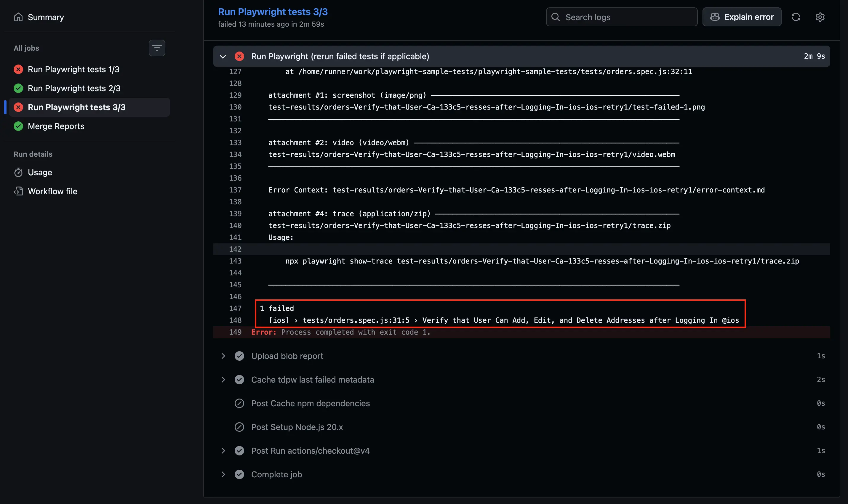Click the Usage stopwatch icon
The width and height of the screenshot is (848, 504).
pyautogui.click(x=18, y=173)
